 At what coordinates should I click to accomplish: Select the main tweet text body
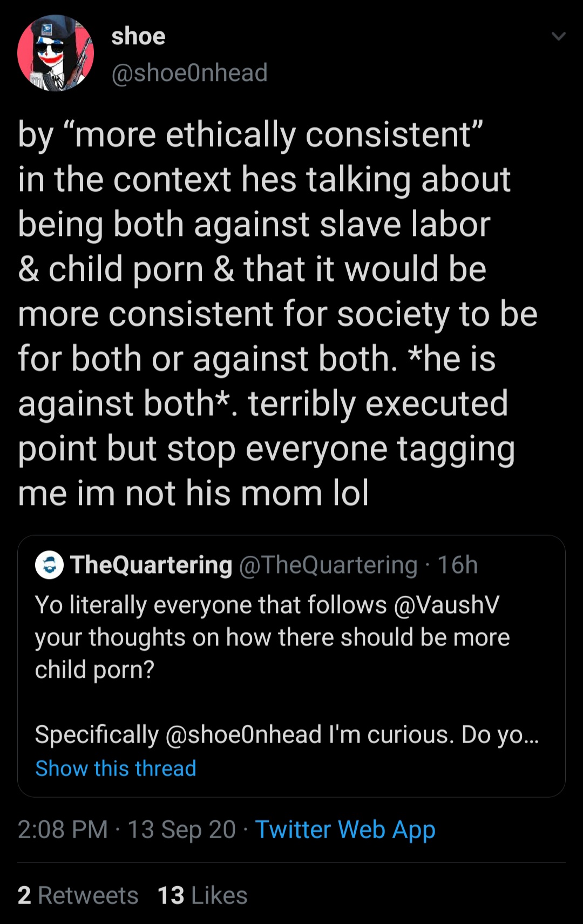click(278, 313)
